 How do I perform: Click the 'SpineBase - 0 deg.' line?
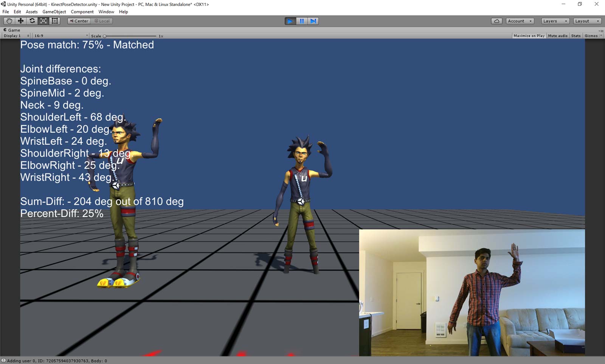tap(65, 81)
